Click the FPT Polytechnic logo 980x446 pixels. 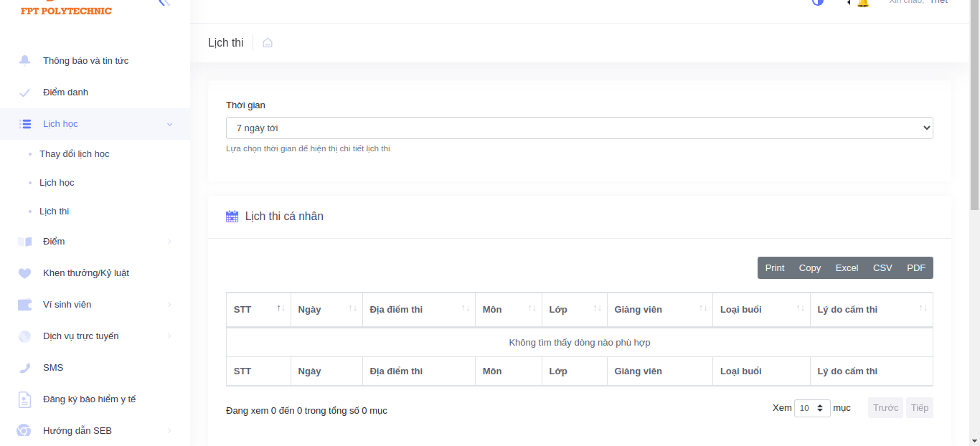(66, 8)
